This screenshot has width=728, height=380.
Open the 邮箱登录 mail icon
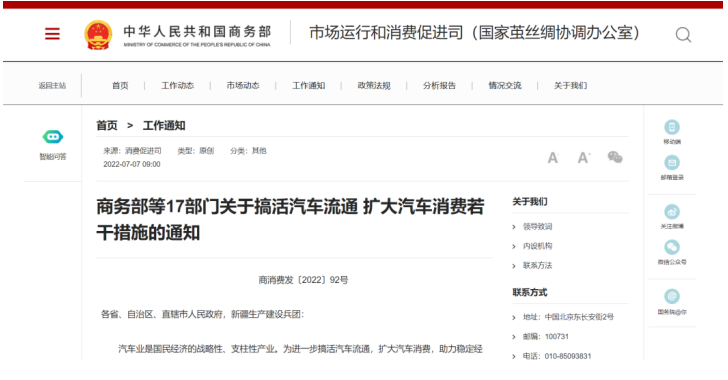[x=672, y=163]
